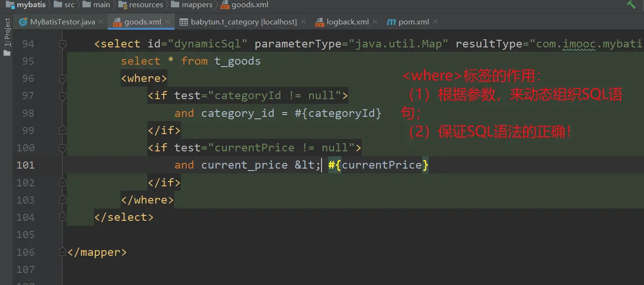The width and height of the screenshot is (644, 285).
Task: Close the goods.xml tab
Action: (x=167, y=22)
